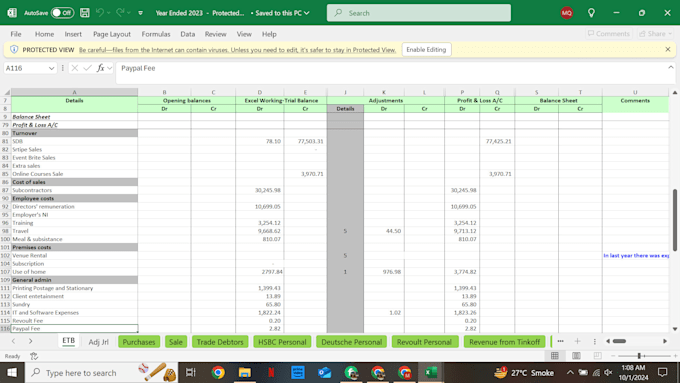Open the Page Layout tab

[111, 34]
